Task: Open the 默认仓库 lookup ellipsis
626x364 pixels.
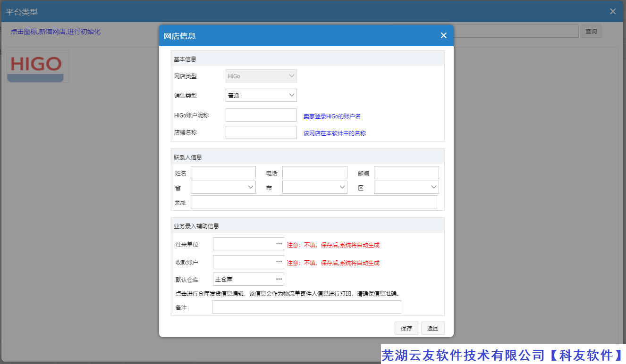Action: coord(279,279)
